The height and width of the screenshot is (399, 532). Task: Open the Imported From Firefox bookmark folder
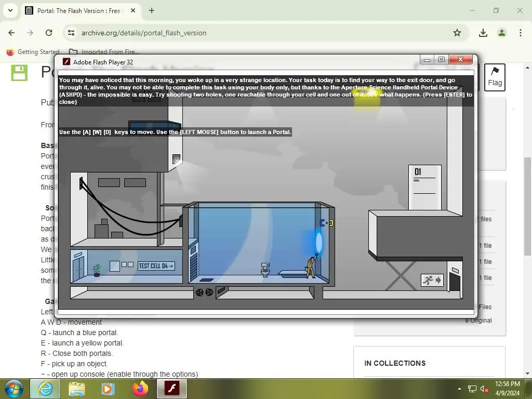104,52
